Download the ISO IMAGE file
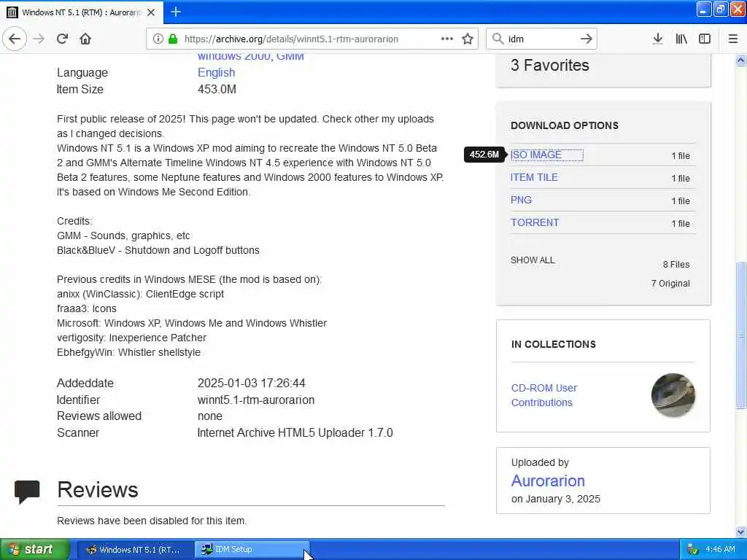 (536, 155)
